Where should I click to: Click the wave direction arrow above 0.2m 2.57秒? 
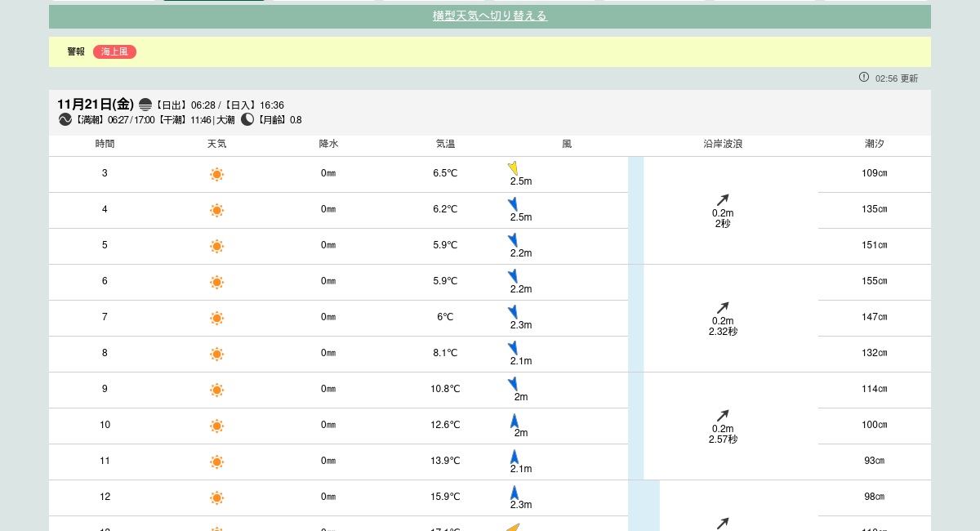(723, 416)
